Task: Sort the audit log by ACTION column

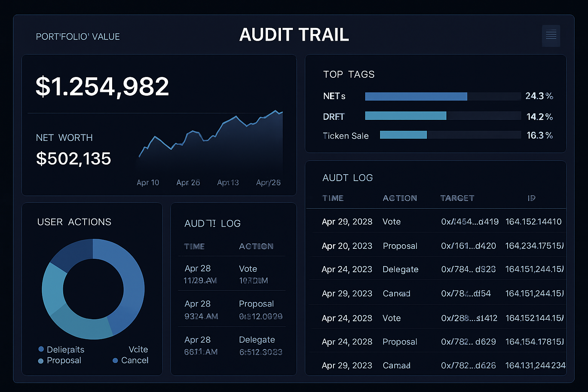Action: click(400, 198)
